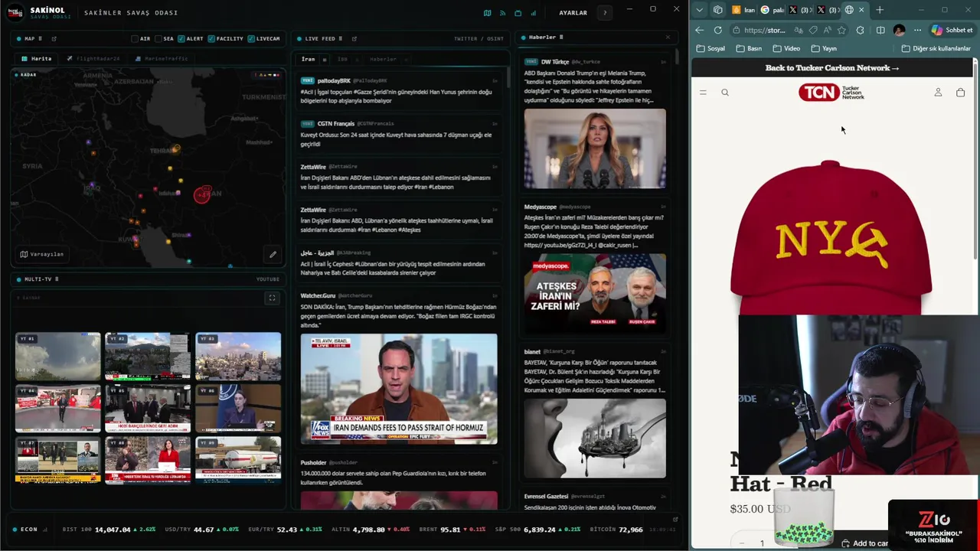This screenshot has width=980, height=551.
Task: Open the browser extensions icon
Action: coord(861,30)
